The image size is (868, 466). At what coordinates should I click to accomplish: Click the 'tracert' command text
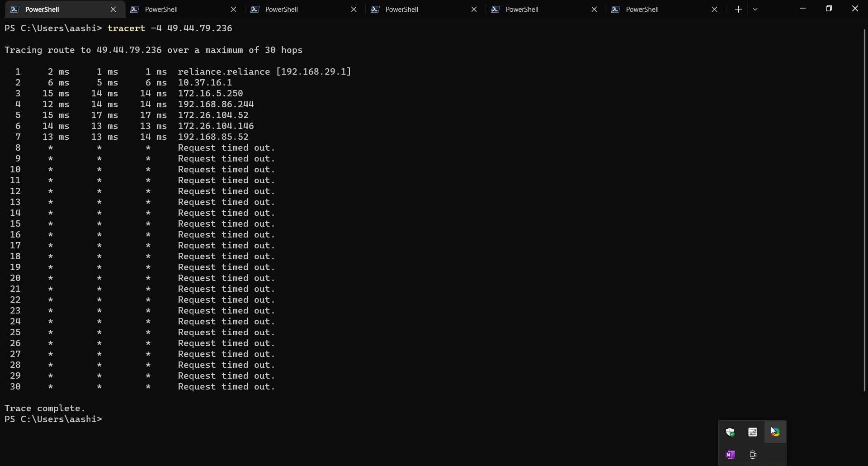click(126, 28)
